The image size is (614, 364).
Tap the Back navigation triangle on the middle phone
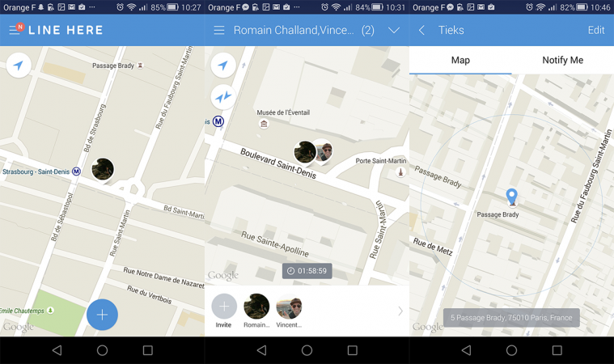click(262, 350)
